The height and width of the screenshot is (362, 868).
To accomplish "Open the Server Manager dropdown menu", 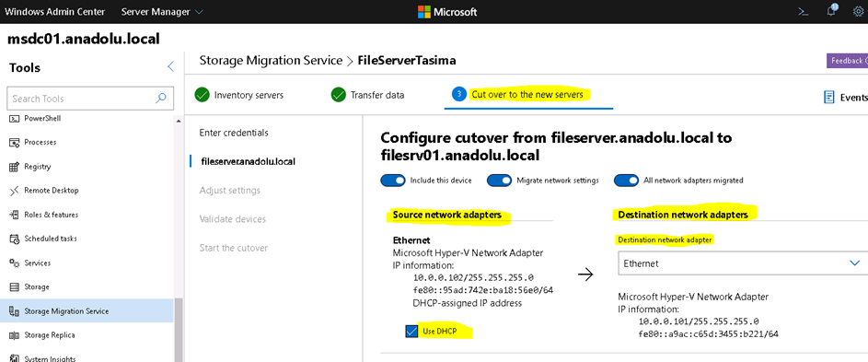I will click(162, 12).
